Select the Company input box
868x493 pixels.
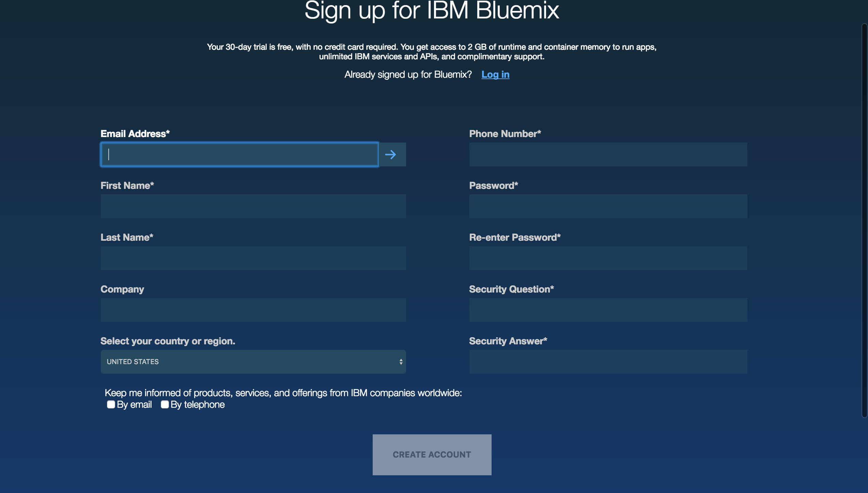tap(253, 310)
